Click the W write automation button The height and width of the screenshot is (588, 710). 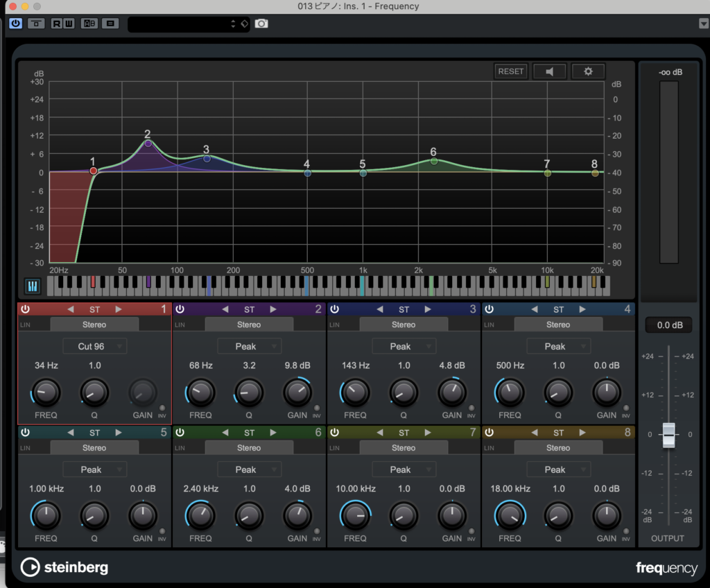tap(69, 24)
